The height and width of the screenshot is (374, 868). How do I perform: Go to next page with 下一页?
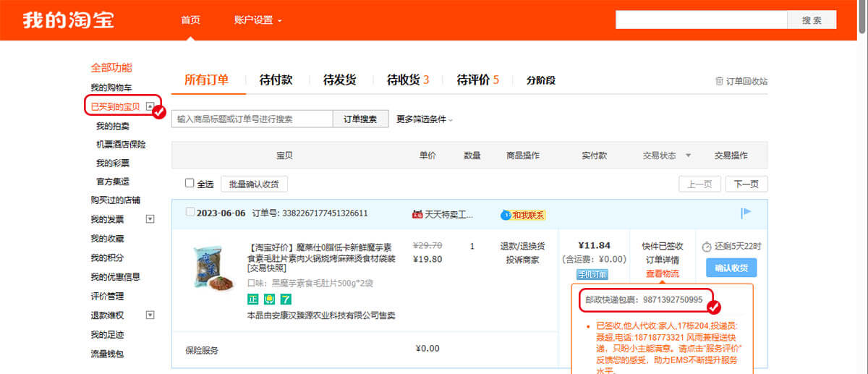[x=746, y=184]
